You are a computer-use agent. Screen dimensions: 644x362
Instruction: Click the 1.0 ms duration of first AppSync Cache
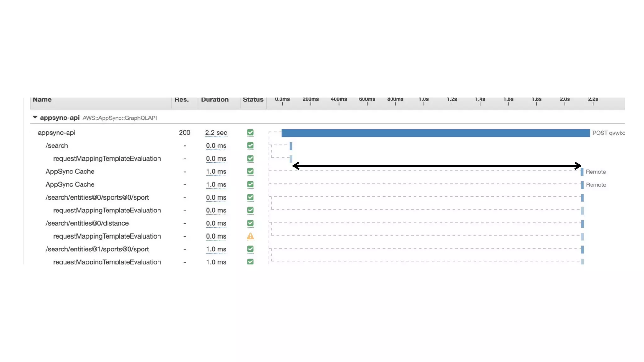[x=216, y=172]
